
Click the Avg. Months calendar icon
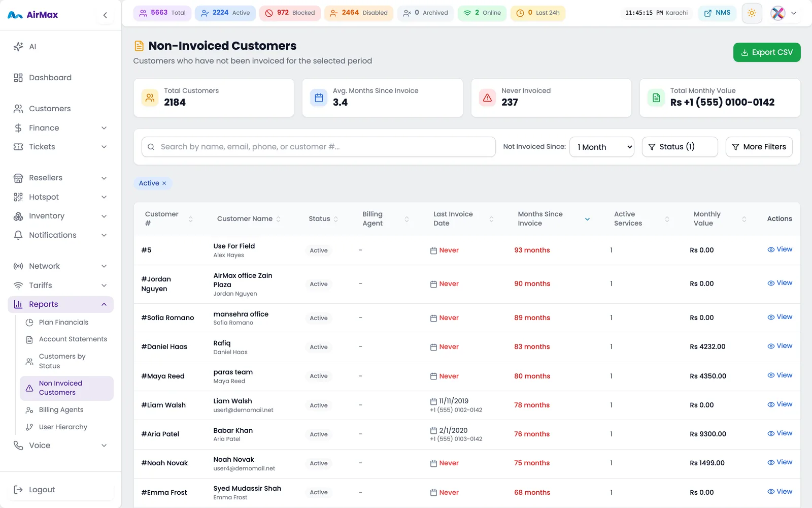coord(319,98)
